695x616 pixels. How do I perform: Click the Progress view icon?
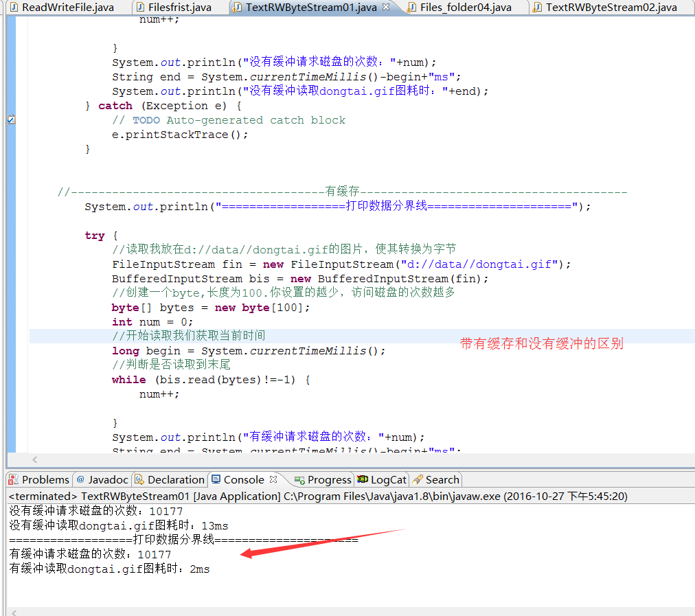click(299, 481)
